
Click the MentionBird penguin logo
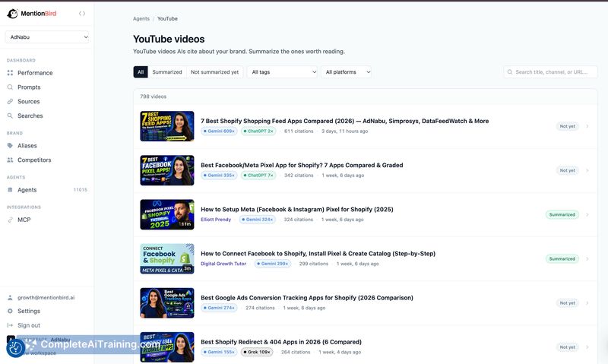(x=12, y=14)
